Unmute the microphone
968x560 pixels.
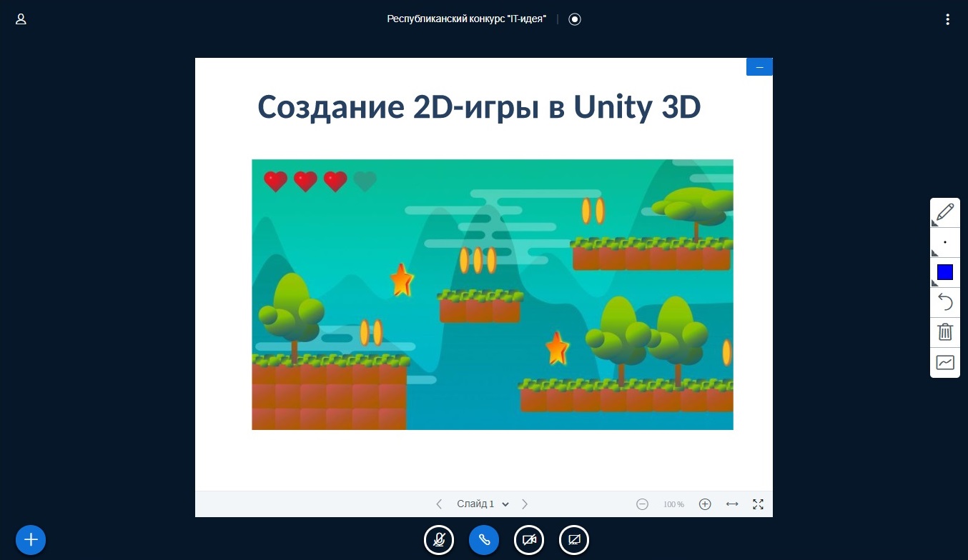439,540
